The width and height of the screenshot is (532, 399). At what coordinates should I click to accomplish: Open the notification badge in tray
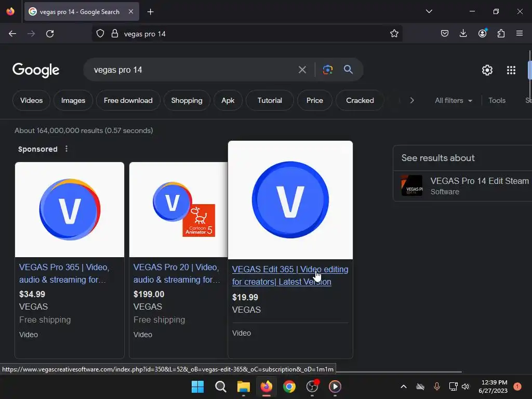(517, 387)
